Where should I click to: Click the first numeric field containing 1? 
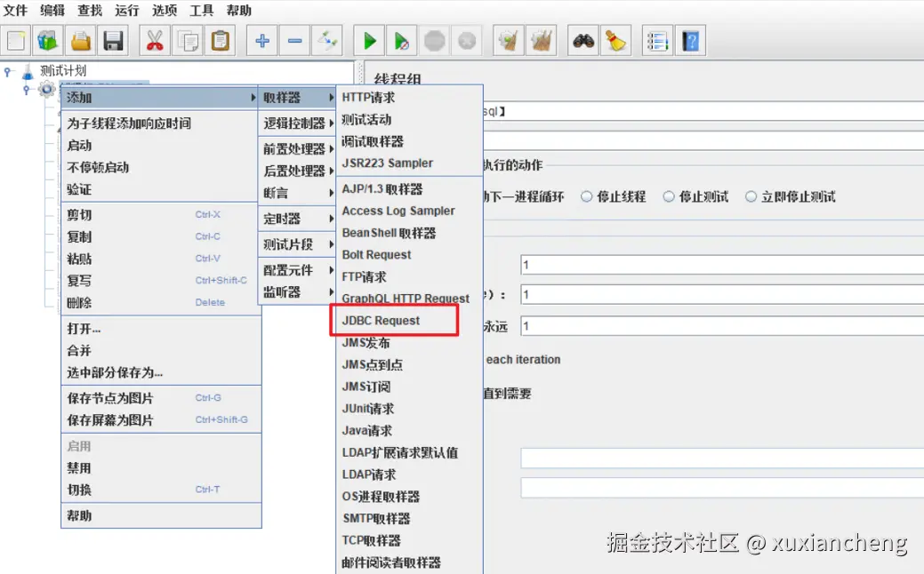pos(722,265)
